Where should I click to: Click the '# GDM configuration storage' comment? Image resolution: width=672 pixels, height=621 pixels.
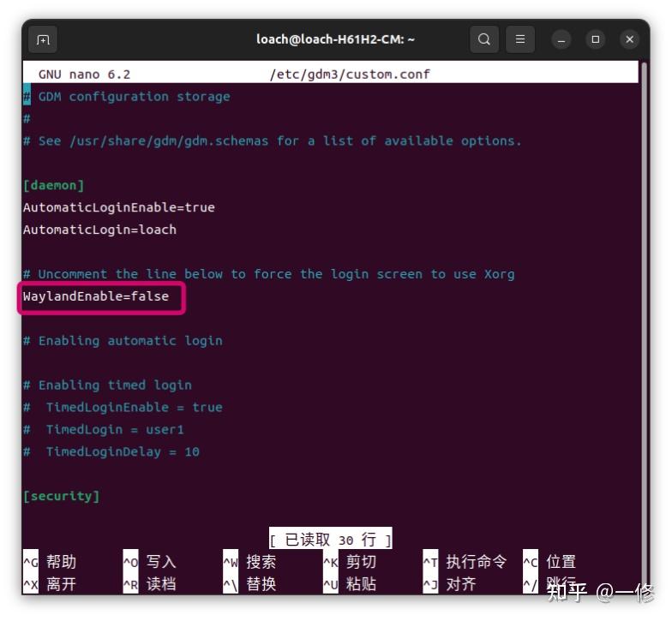tap(127, 97)
